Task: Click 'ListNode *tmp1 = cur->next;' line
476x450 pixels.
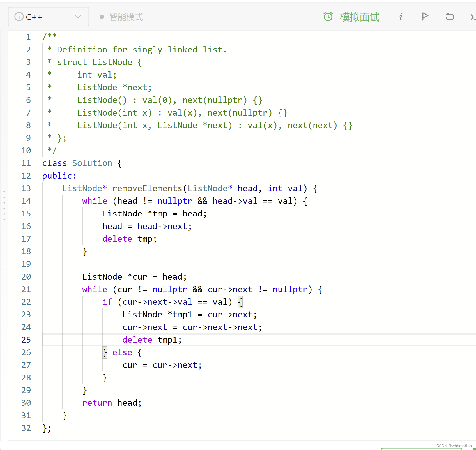Action: click(x=190, y=315)
